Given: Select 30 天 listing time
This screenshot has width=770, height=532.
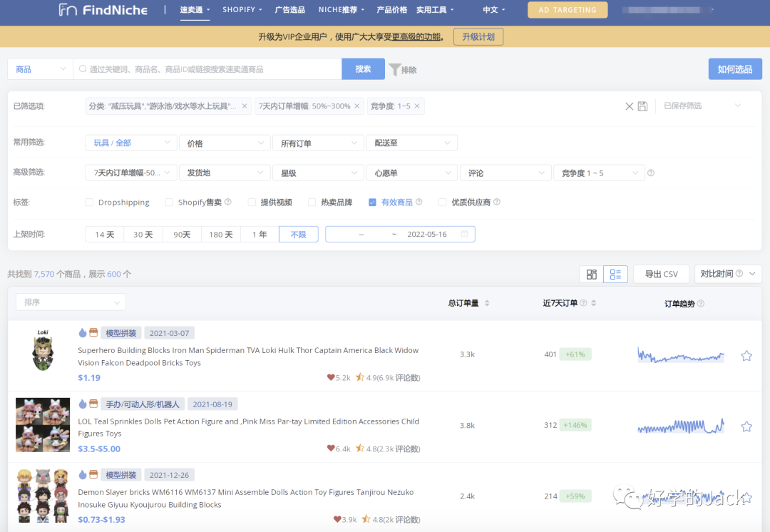Looking at the screenshot, I should 143,235.
